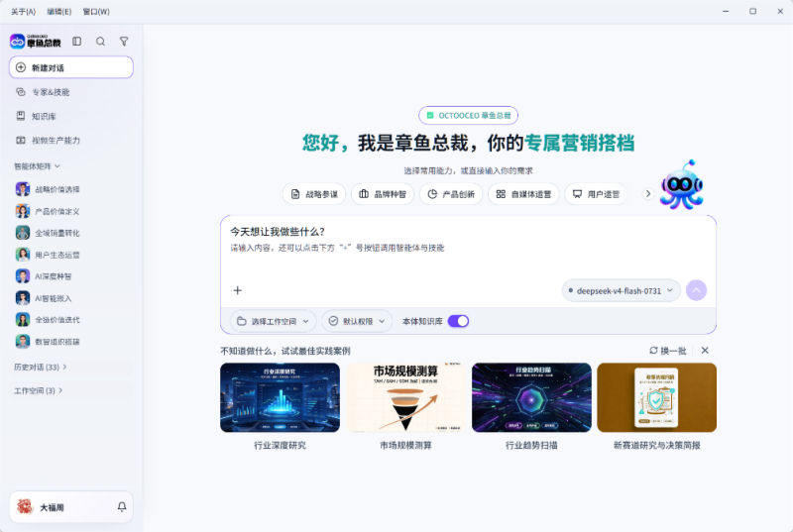
Task: Click the 战略价值选择 agent label
Action: click(57, 189)
